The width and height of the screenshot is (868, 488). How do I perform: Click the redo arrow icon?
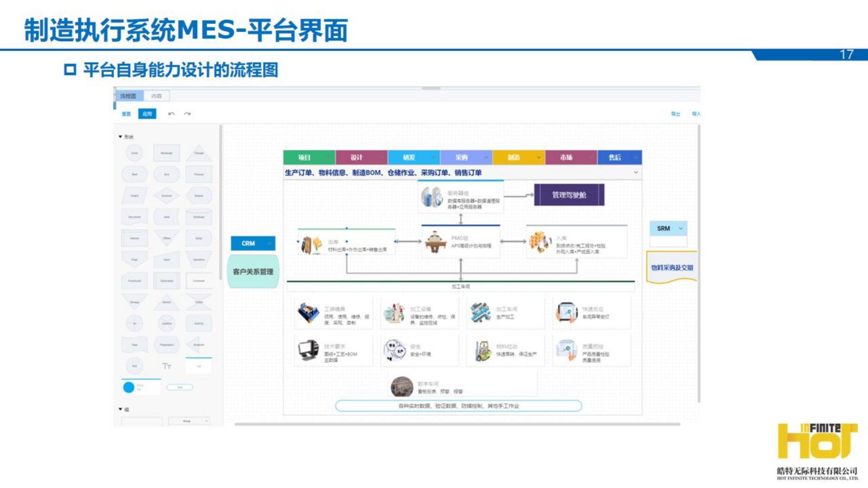187,114
